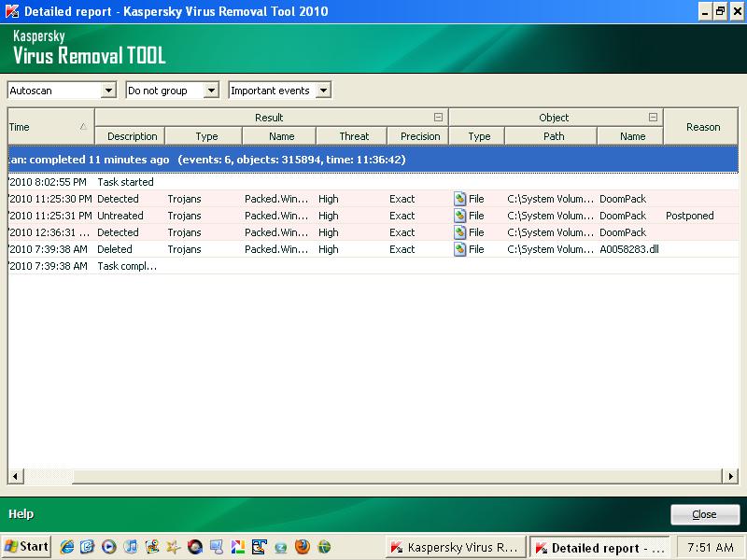747x560 pixels.
Task: Select the 'Task compl...' row
Action: click(373, 266)
